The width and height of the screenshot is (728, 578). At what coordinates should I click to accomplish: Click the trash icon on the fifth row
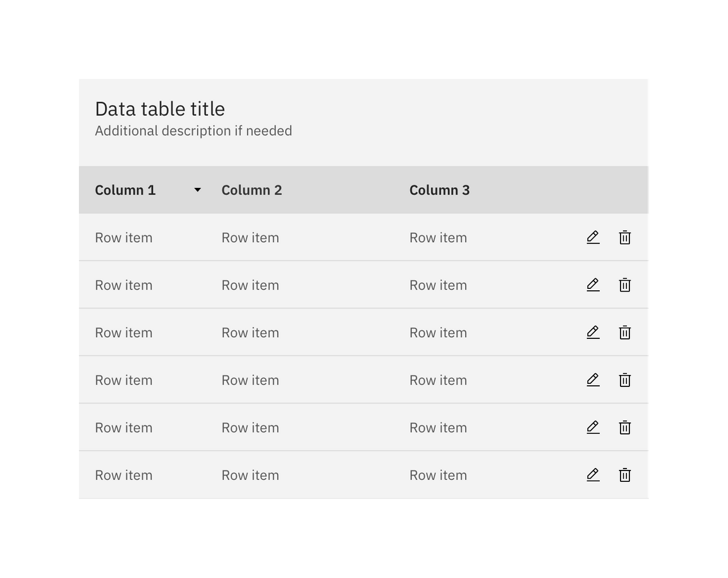click(x=624, y=427)
